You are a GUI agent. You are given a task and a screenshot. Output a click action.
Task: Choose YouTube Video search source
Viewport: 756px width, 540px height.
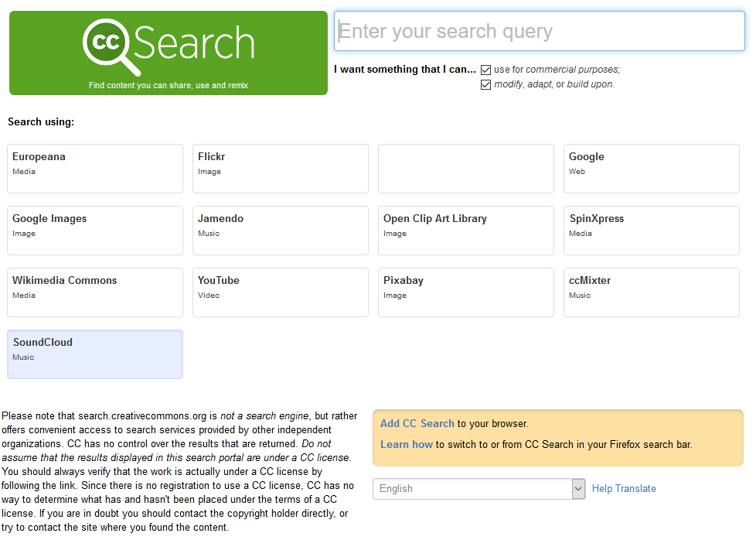pos(281,292)
